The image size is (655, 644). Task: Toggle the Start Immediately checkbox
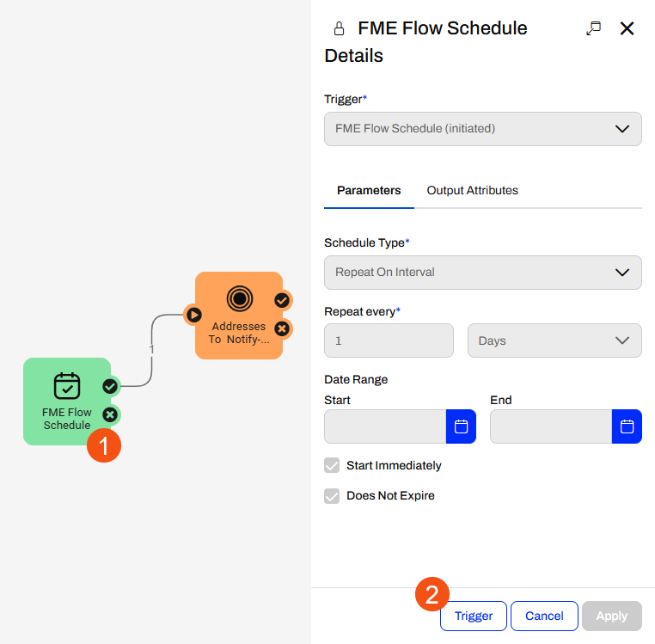click(x=332, y=465)
